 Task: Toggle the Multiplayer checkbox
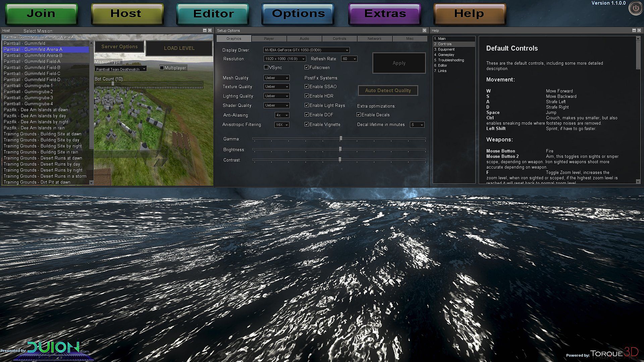pos(162,68)
